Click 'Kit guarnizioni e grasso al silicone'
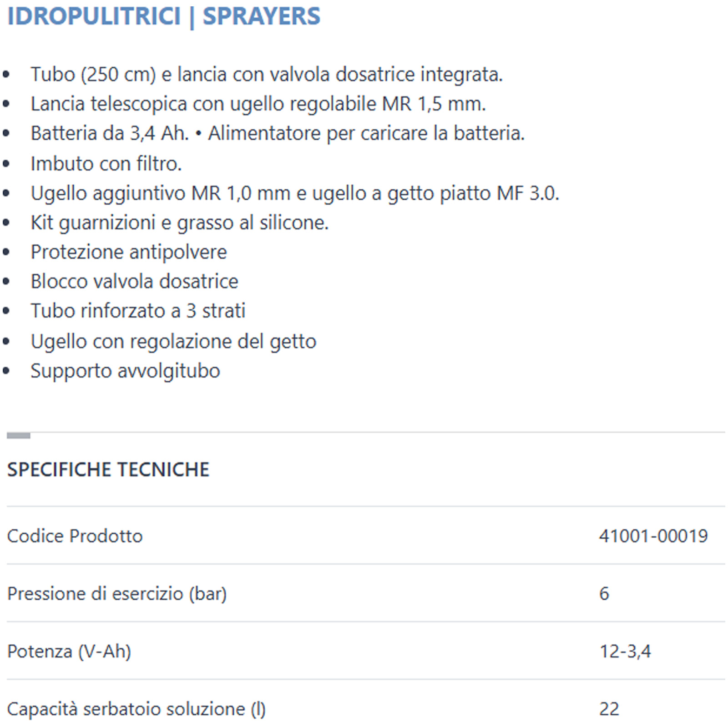The image size is (728, 728). (179, 222)
